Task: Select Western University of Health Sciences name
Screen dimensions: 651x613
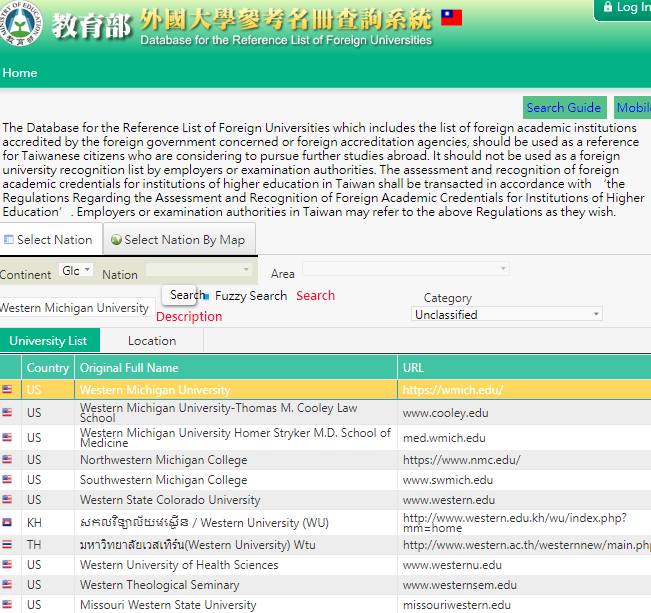Action: pos(179,565)
